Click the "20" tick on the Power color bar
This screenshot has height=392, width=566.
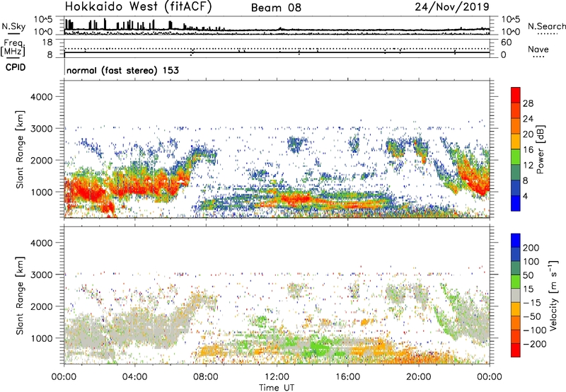528,134
